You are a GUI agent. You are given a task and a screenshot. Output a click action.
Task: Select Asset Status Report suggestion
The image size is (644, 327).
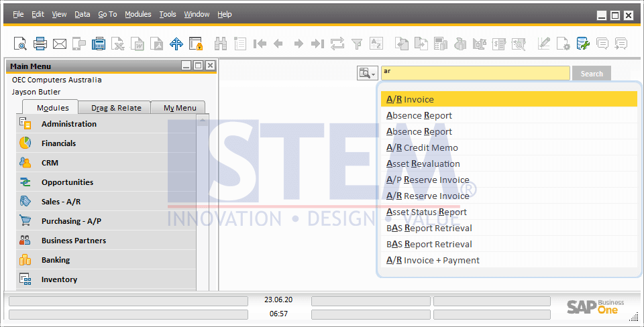[509, 212]
